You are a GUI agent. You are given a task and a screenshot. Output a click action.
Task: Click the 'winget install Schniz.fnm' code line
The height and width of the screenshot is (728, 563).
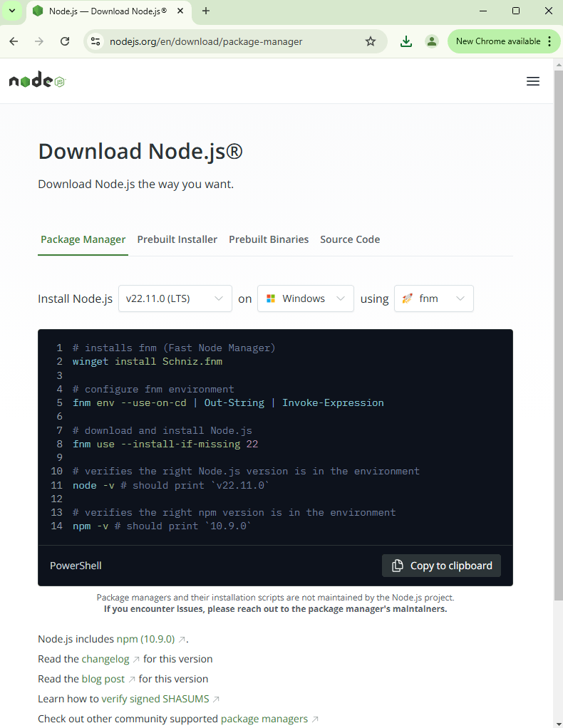[x=148, y=362]
